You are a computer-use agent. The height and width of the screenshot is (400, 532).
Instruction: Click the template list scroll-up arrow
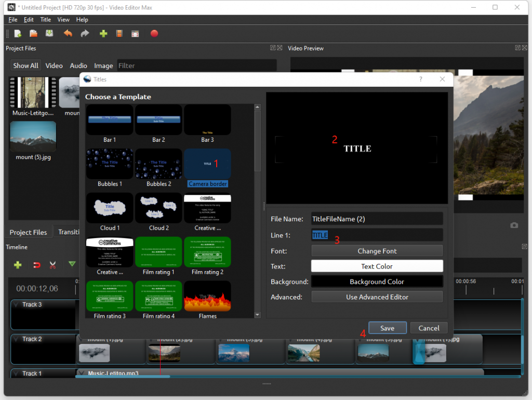pos(258,107)
